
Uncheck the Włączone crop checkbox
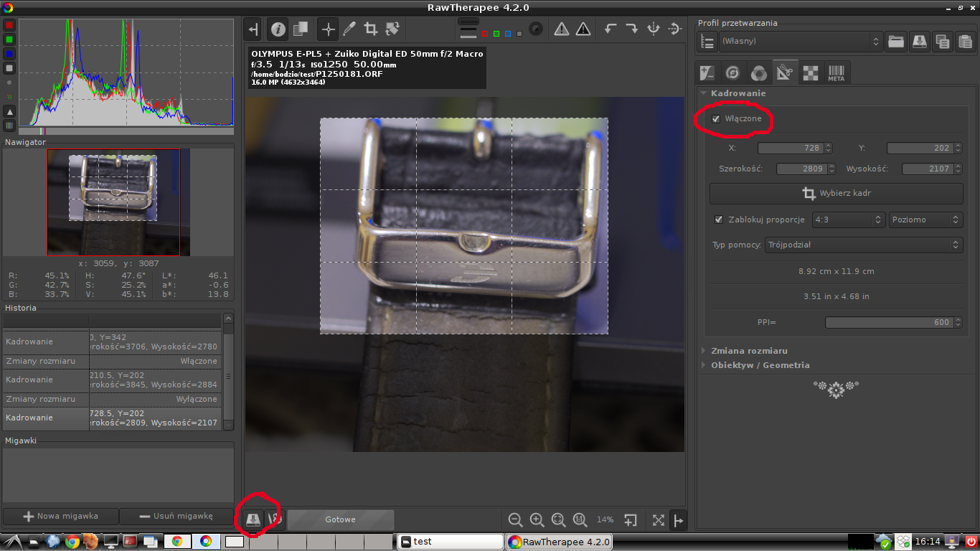[716, 119]
